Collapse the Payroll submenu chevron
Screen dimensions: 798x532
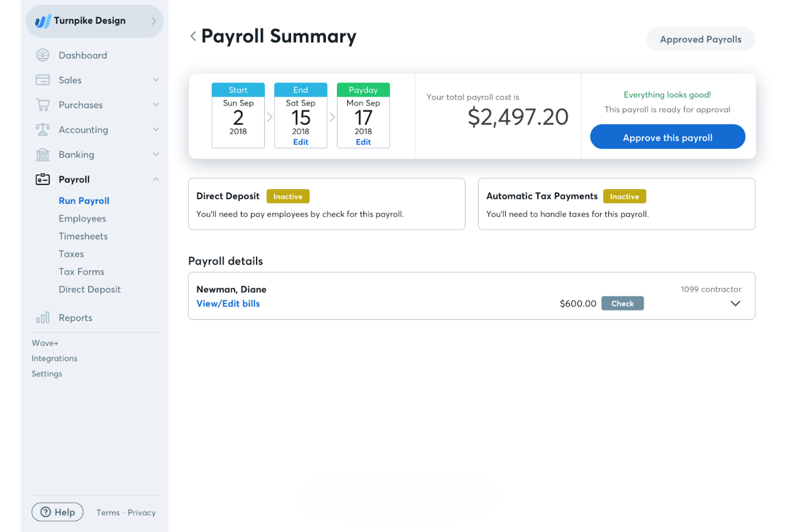pos(156,179)
